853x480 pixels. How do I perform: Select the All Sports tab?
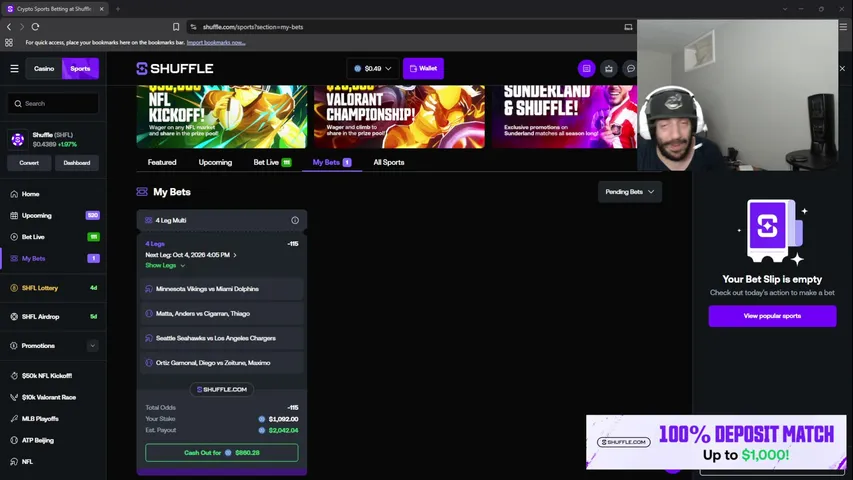point(388,162)
